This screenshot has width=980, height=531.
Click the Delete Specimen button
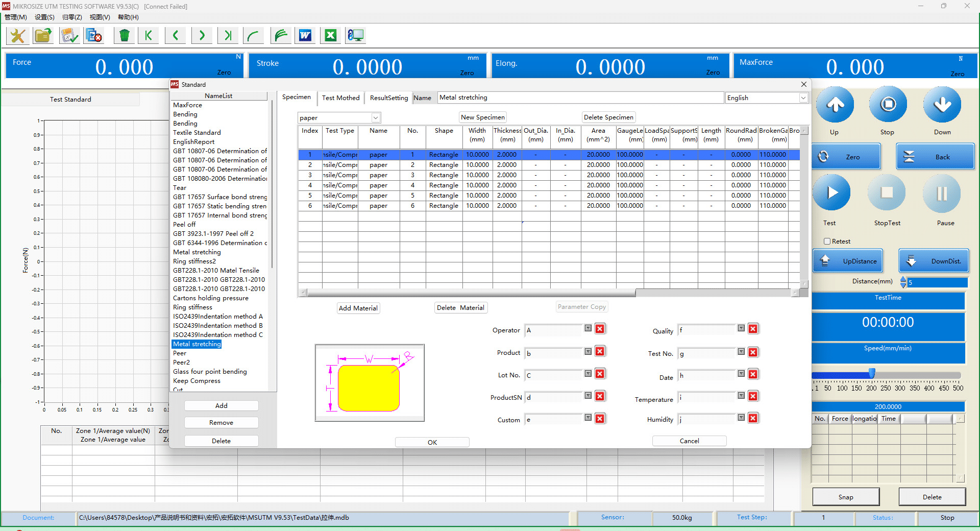(608, 117)
